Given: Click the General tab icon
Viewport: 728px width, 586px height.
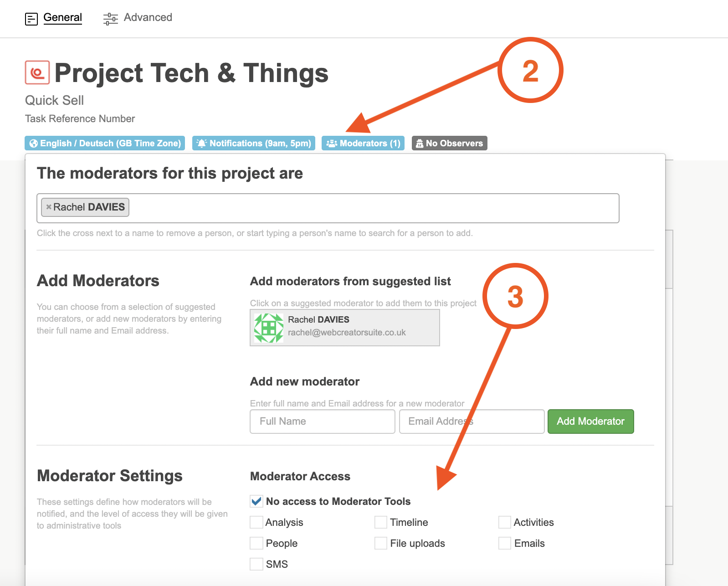Looking at the screenshot, I should pos(31,19).
